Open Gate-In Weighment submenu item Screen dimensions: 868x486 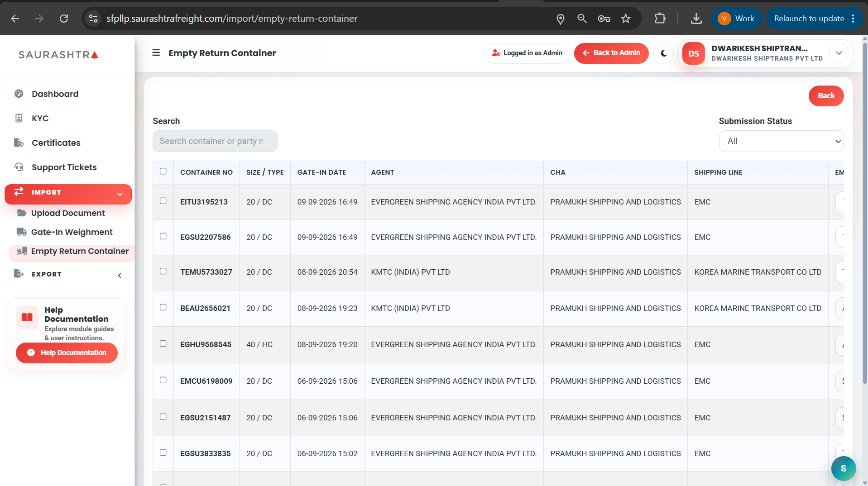(x=72, y=232)
